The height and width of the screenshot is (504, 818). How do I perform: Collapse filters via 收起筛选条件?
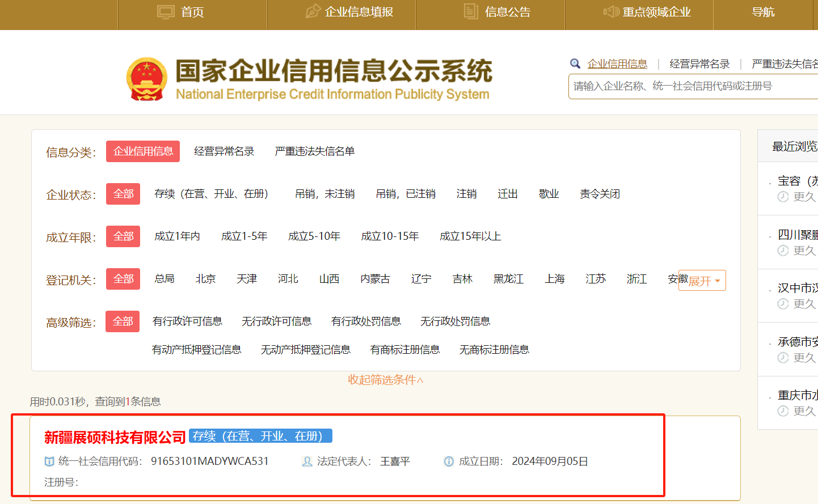click(x=386, y=380)
